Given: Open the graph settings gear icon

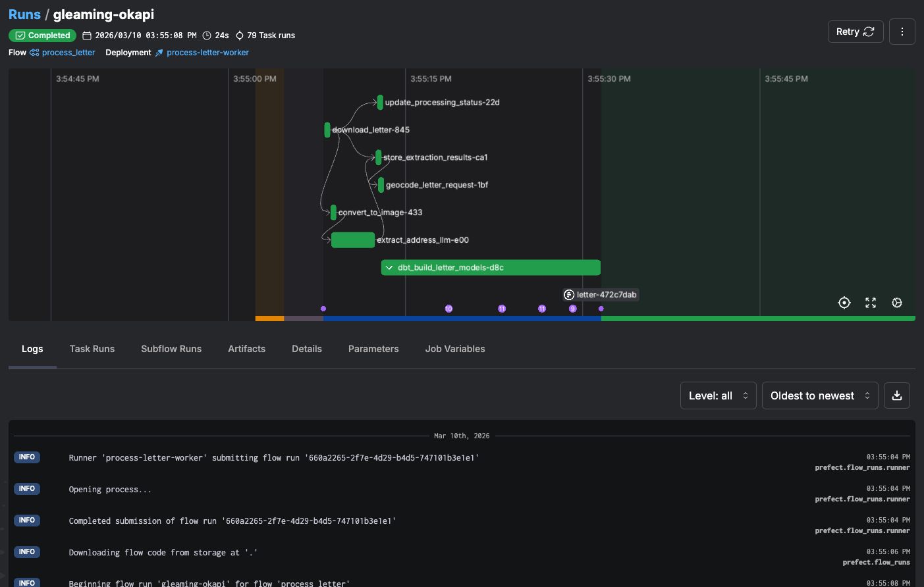Looking at the screenshot, I should click(896, 303).
